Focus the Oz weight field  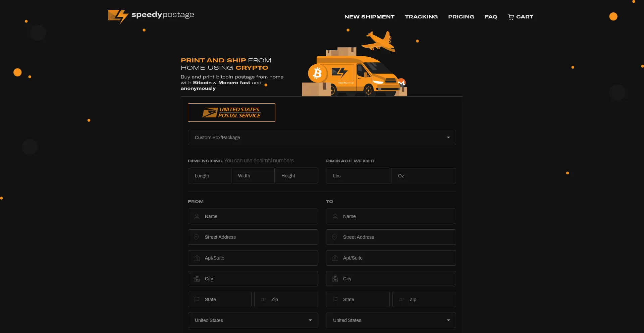point(424,176)
